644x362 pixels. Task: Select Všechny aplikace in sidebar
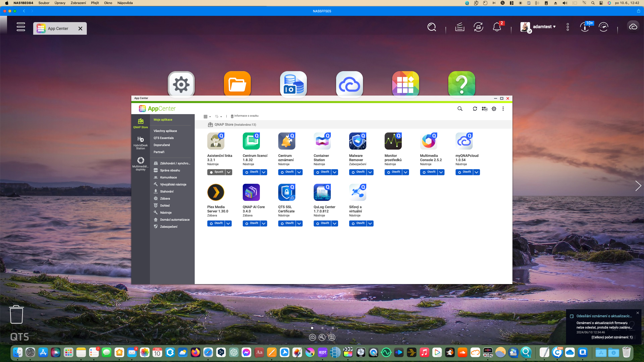click(x=165, y=131)
